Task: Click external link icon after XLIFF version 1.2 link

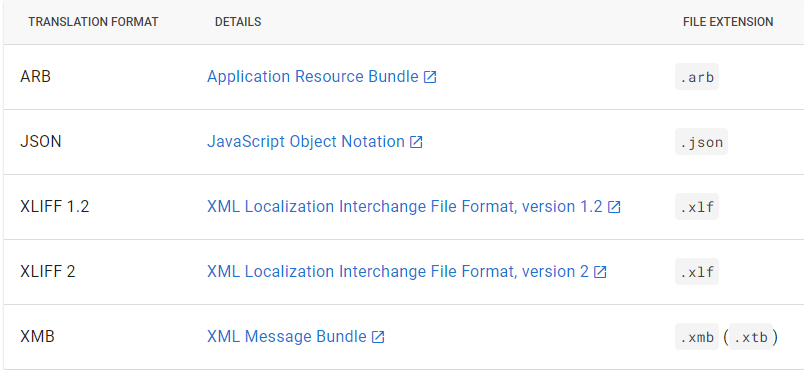Action: point(614,208)
